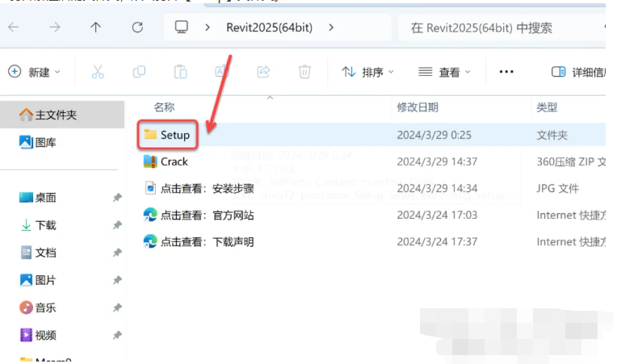Open the more options ellipsis menu

coord(506,72)
